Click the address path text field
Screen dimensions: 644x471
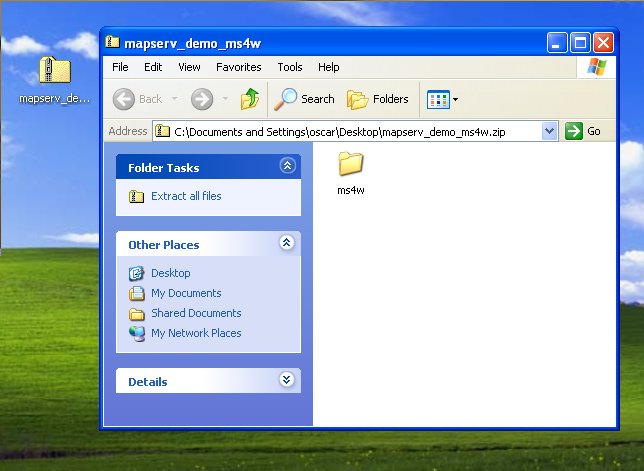[x=350, y=131]
